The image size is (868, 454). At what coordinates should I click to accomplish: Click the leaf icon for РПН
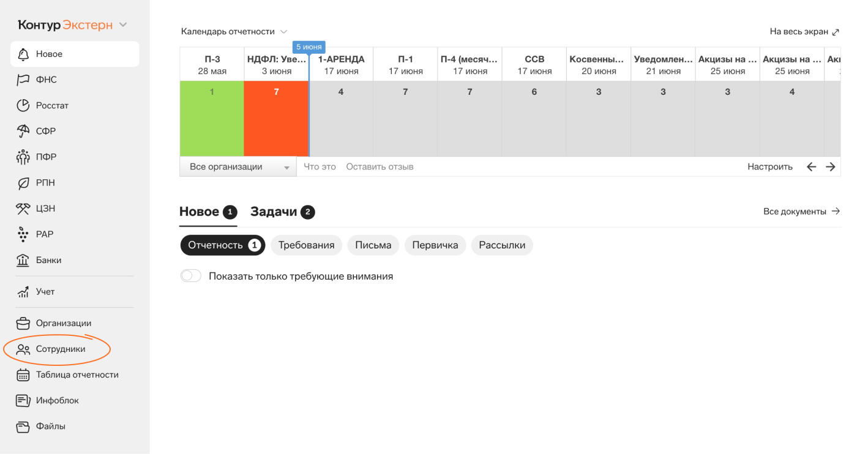click(x=23, y=182)
